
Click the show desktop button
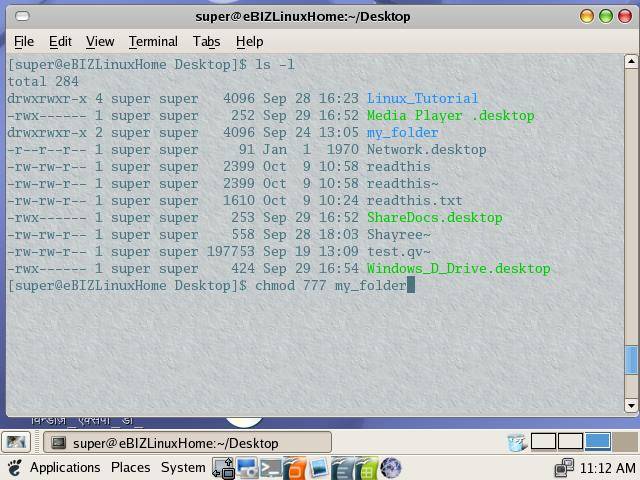click(x=15, y=442)
